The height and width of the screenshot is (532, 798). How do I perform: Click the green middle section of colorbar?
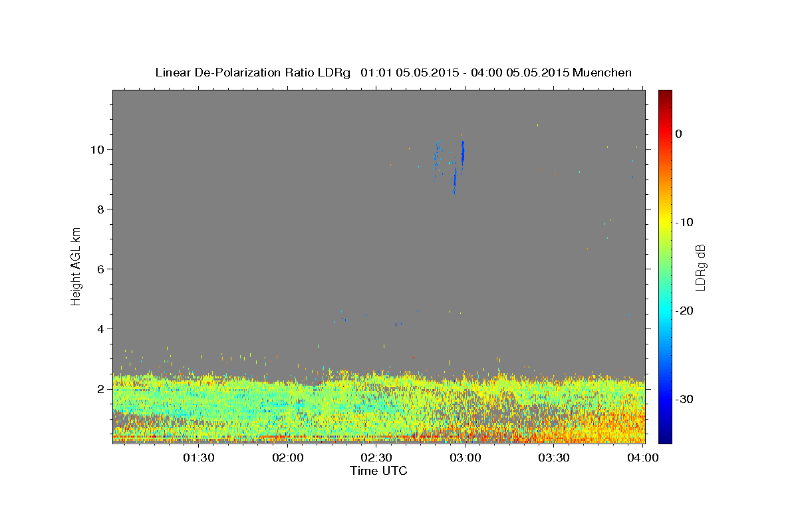[665, 267]
